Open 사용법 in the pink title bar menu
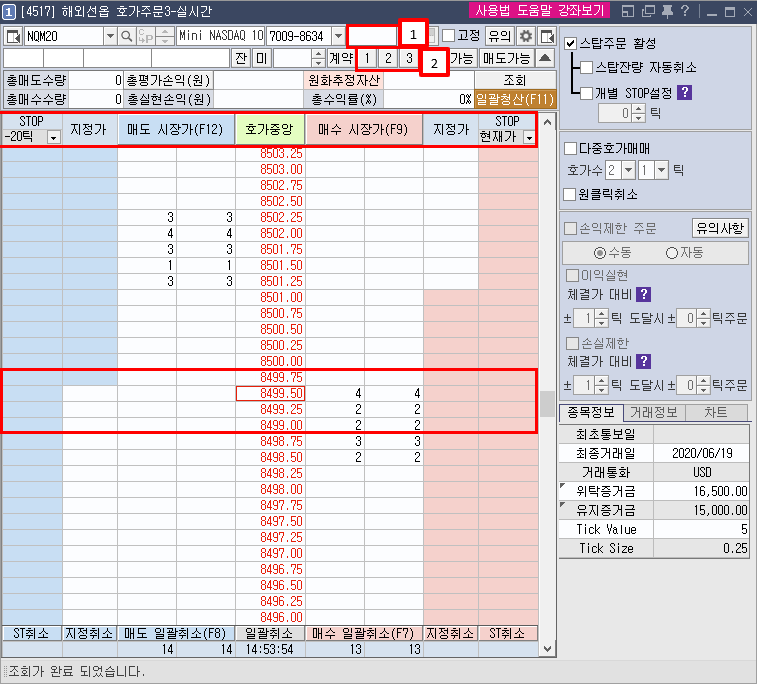757x684 pixels. (492, 11)
